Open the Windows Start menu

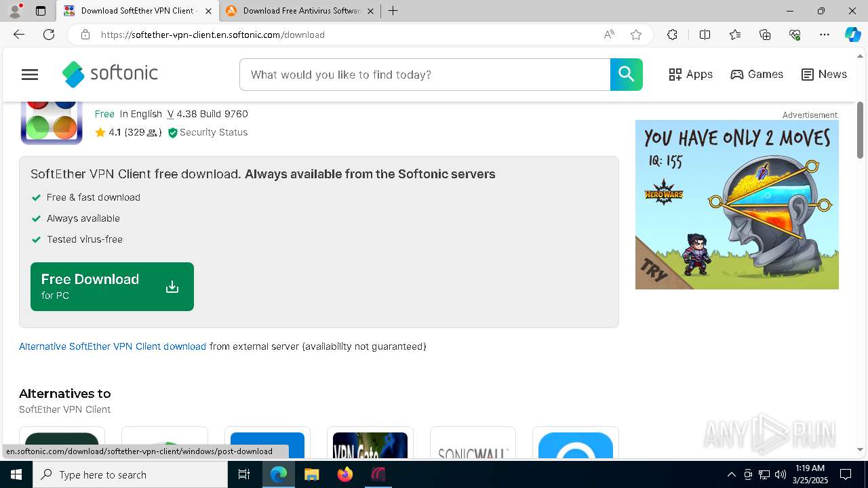(x=16, y=474)
